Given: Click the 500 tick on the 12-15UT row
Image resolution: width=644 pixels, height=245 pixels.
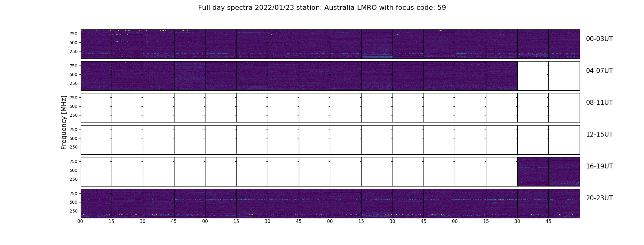Looking at the screenshot, I should coord(74,138).
